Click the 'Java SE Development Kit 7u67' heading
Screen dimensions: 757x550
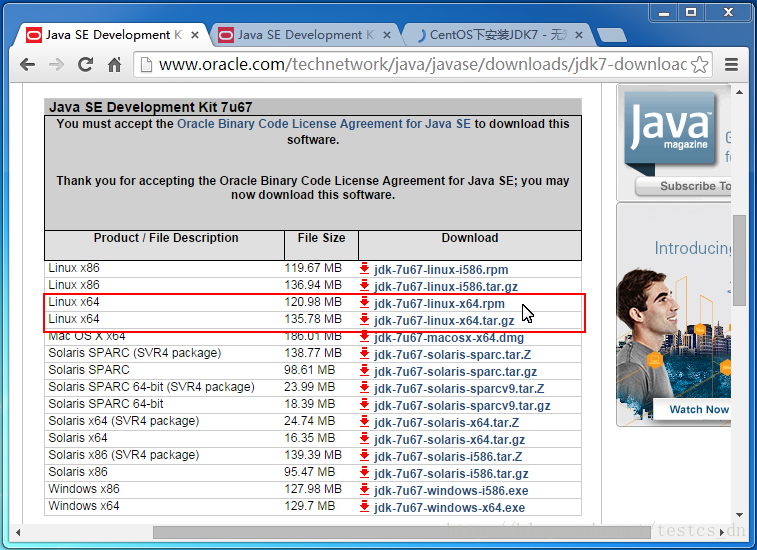(151, 107)
